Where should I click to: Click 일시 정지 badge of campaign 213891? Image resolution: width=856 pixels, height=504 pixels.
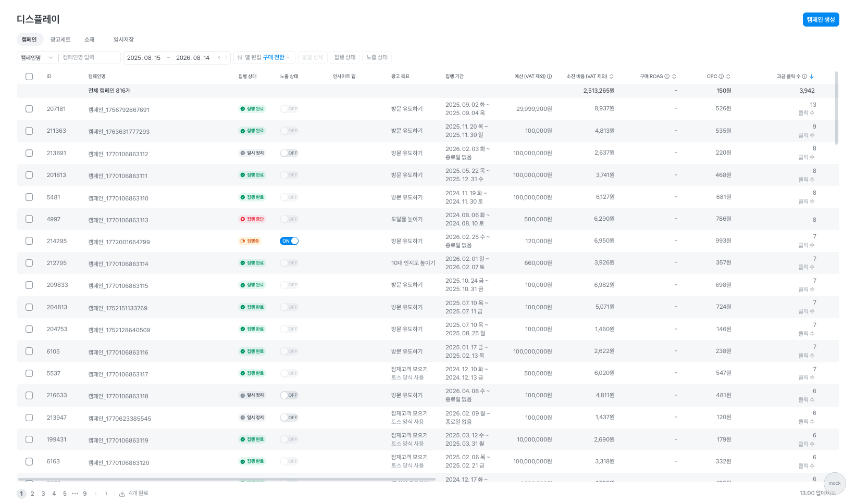point(252,153)
